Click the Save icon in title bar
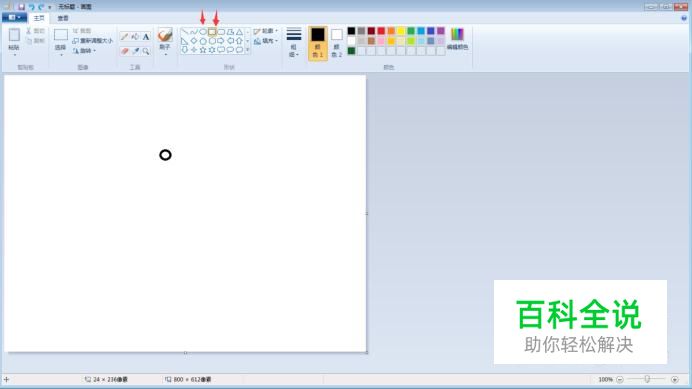 [21, 7]
